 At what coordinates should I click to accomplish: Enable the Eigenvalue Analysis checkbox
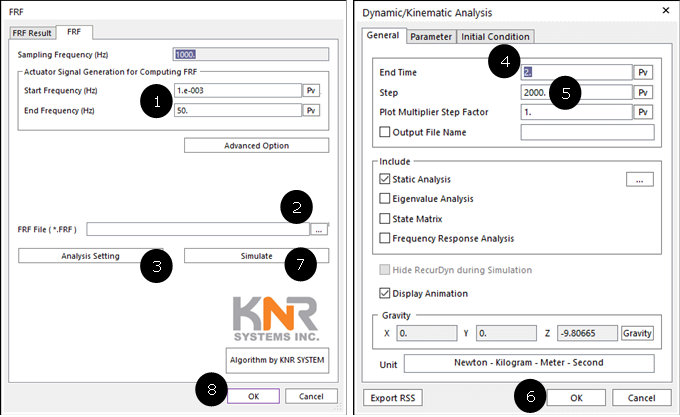click(385, 199)
